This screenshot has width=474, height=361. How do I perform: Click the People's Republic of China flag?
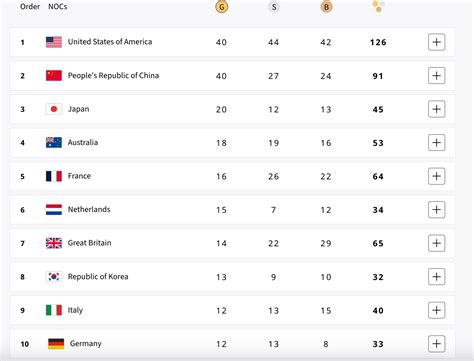pyautogui.click(x=54, y=76)
